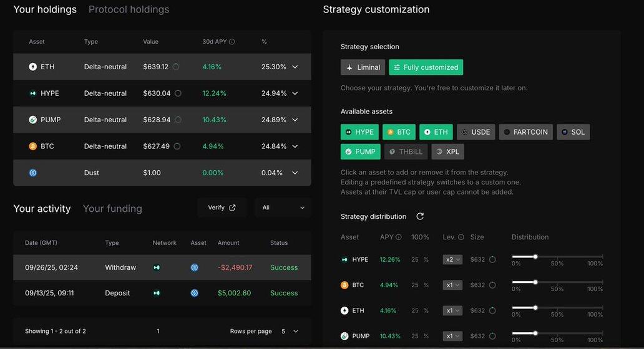Click the 30d APY info icon
The width and height of the screenshot is (644, 349).
pos(232,42)
